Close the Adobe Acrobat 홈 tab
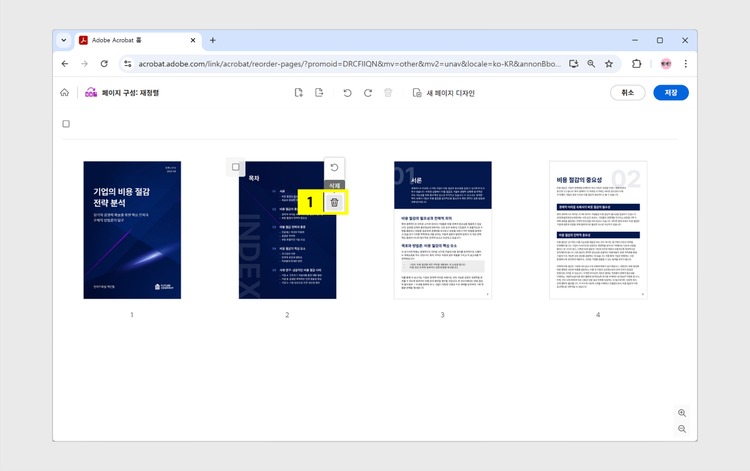The width and height of the screenshot is (750, 471). pos(193,40)
